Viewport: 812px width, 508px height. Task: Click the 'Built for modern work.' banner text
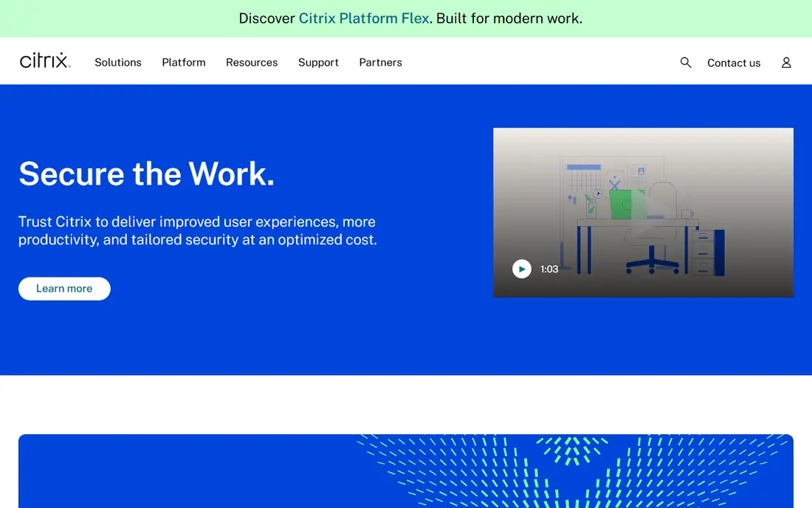pyautogui.click(x=509, y=18)
